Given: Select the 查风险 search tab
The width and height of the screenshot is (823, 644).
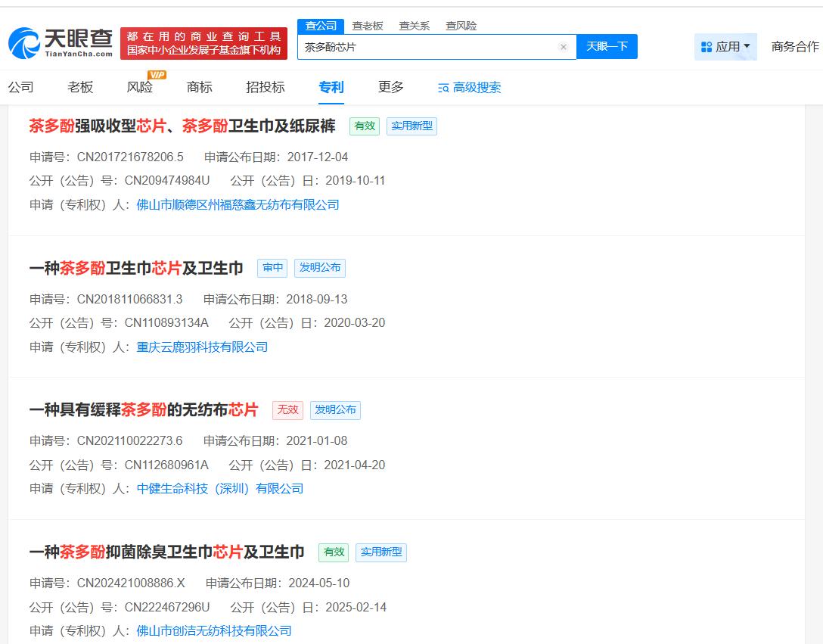Looking at the screenshot, I should click(x=461, y=26).
